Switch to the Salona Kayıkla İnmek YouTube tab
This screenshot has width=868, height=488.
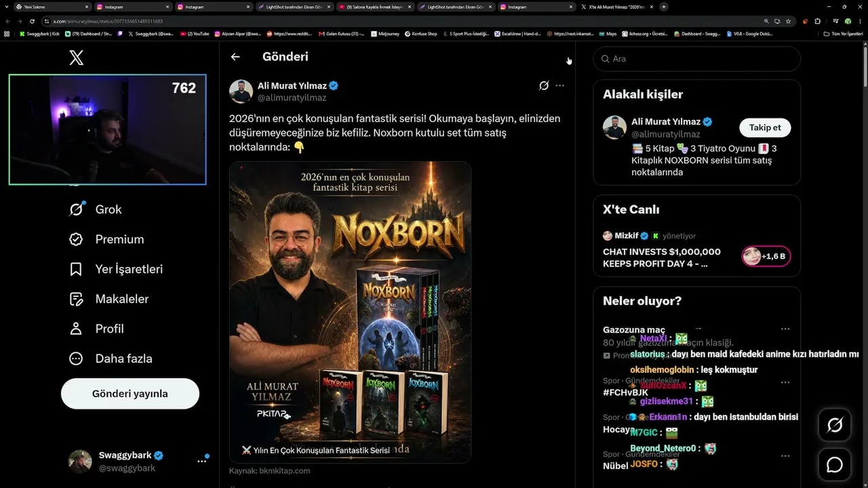pos(376,7)
